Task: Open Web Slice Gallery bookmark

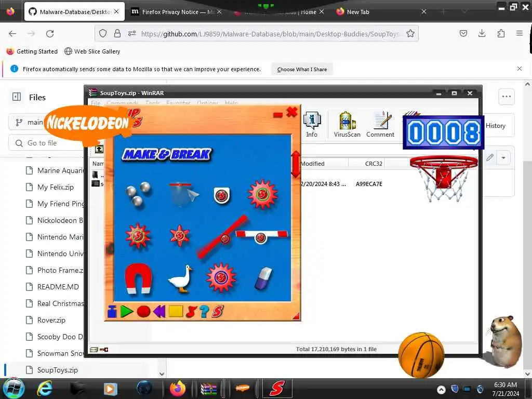Action: pyautogui.click(x=92, y=51)
